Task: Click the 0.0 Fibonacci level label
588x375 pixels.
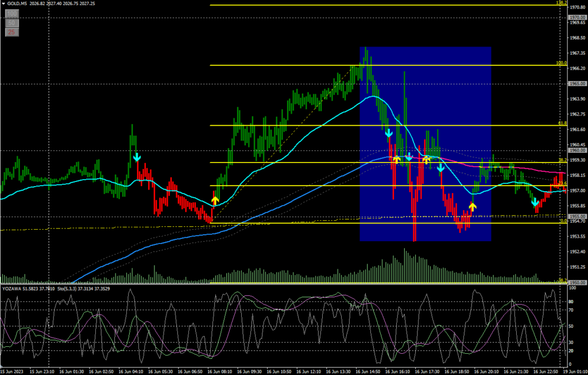Action: 564,221
